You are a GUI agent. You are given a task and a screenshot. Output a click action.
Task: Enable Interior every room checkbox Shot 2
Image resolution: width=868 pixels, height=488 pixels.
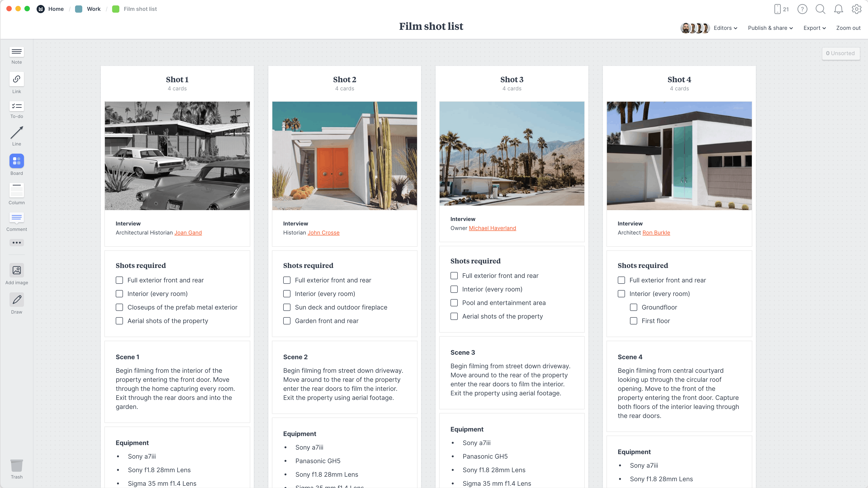pos(287,293)
